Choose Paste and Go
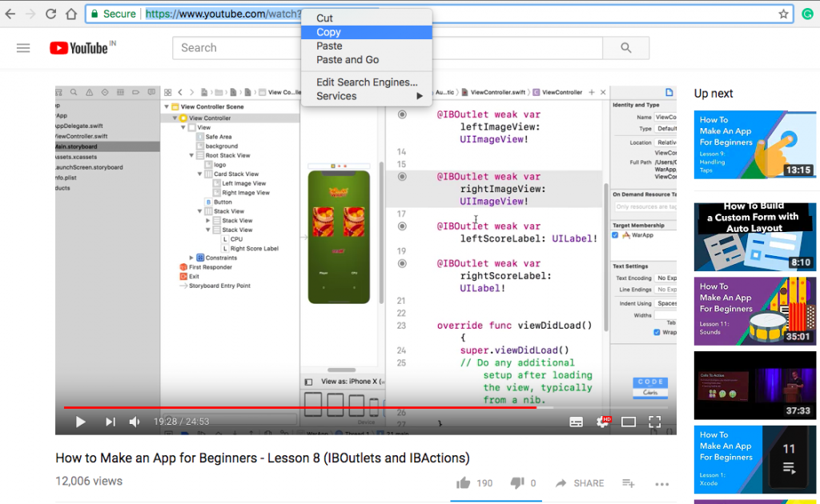This screenshot has width=820, height=504. click(x=367, y=59)
